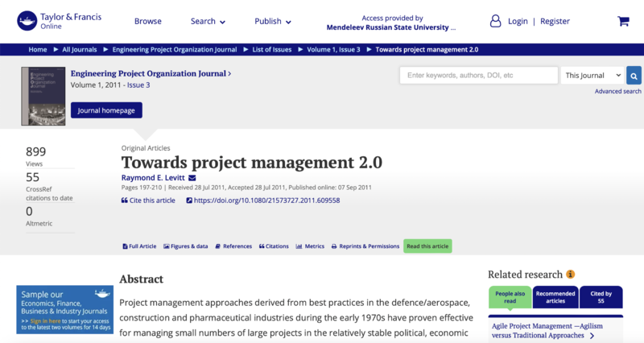
Task: Click the Taylor & Francis Online logo
Action: coord(52,21)
